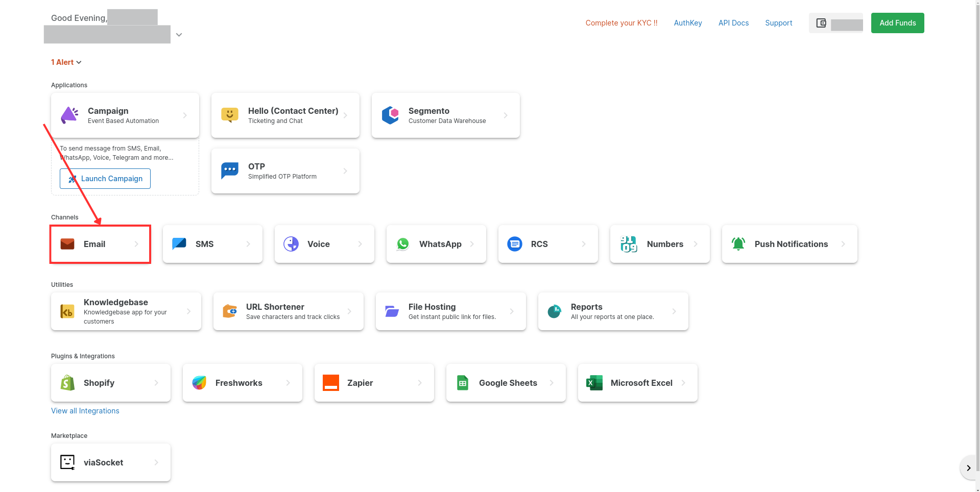Expand the account dropdown next to greeting

pyautogui.click(x=179, y=35)
